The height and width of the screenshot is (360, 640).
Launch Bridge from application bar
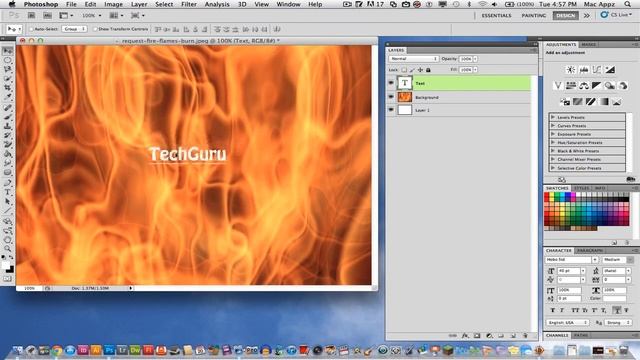[31, 16]
